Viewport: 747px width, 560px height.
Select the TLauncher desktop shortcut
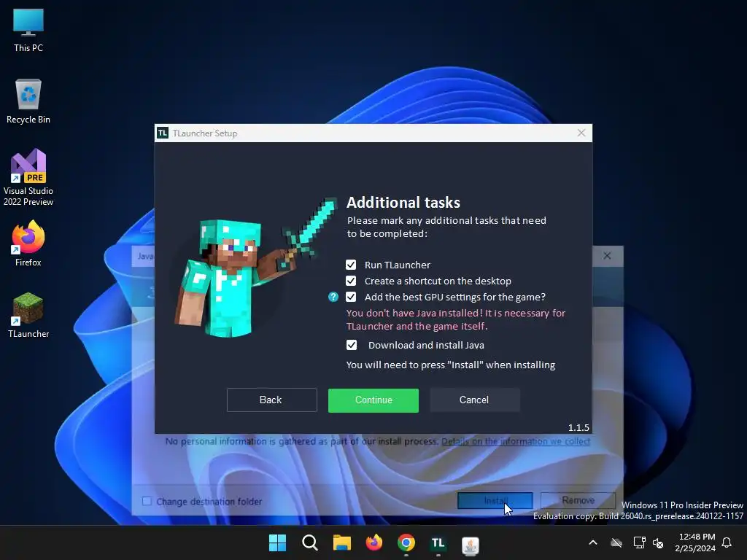(x=28, y=315)
